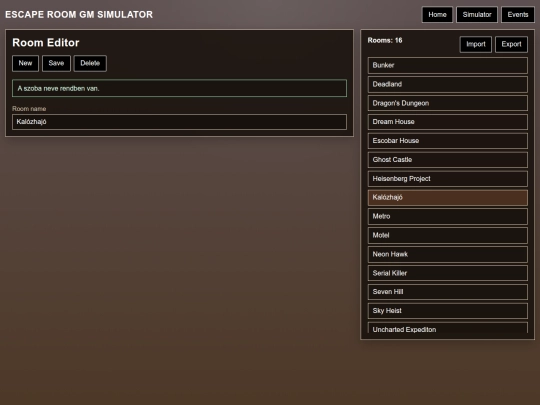The height and width of the screenshot is (405, 540).
Task: Click the Rooms: 16 counter
Action: pyautogui.click(x=385, y=41)
